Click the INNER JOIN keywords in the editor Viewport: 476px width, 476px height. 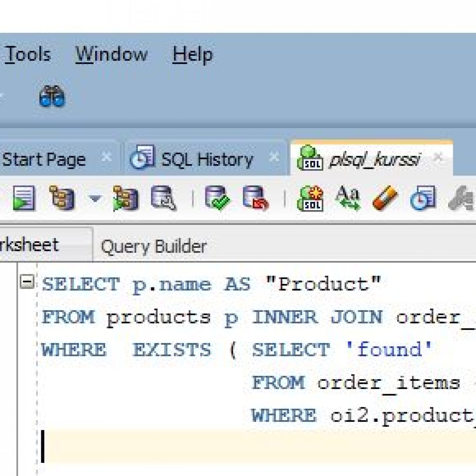(x=317, y=317)
